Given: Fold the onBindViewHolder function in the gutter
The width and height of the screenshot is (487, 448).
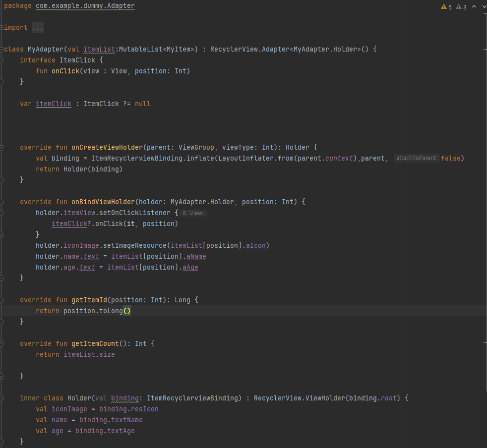Looking at the screenshot, I should click(x=1, y=202).
